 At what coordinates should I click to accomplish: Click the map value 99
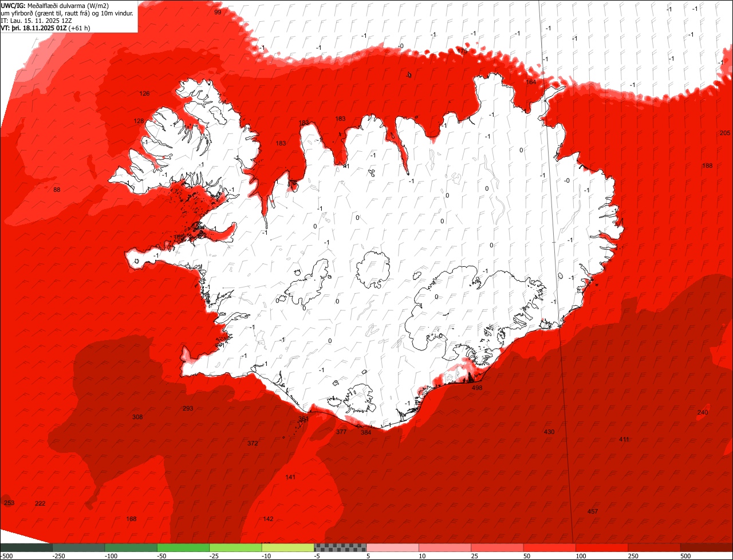218,12
